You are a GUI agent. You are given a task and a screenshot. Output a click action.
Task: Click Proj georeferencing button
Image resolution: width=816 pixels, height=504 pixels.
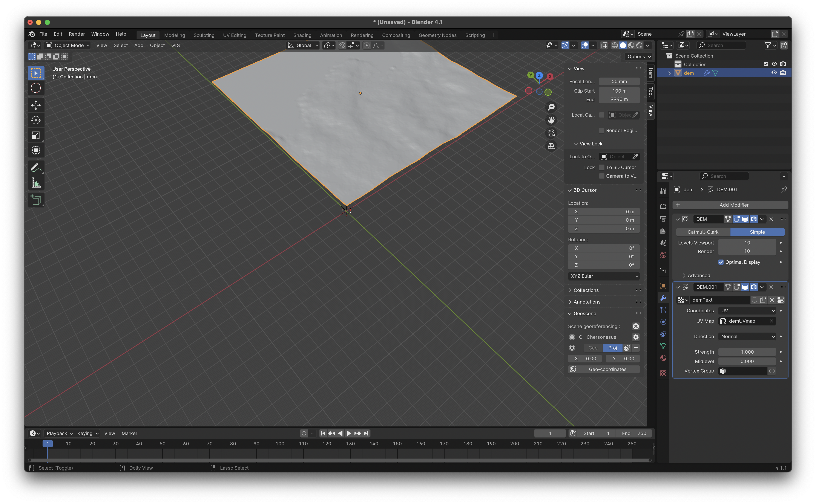[x=612, y=348]
